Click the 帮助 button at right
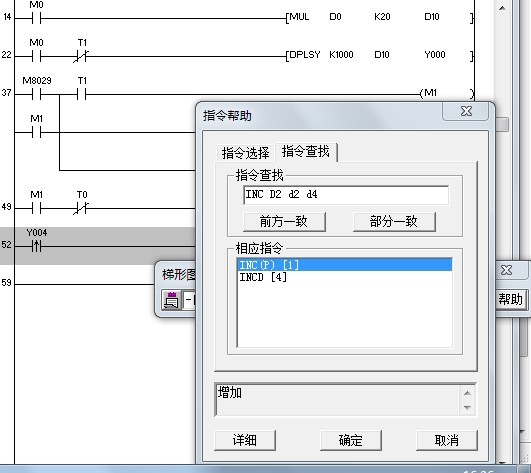 pos(511,299)
